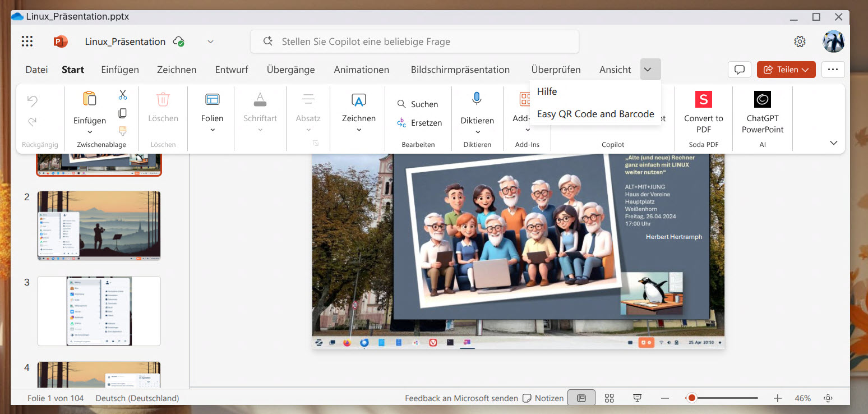Switch to normal view in status bar

click(581, 398)
